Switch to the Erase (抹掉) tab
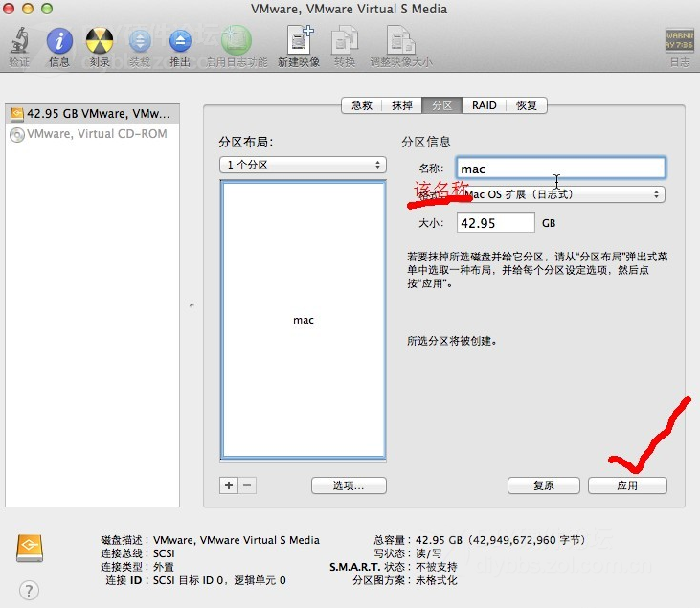 click(402, 105)
